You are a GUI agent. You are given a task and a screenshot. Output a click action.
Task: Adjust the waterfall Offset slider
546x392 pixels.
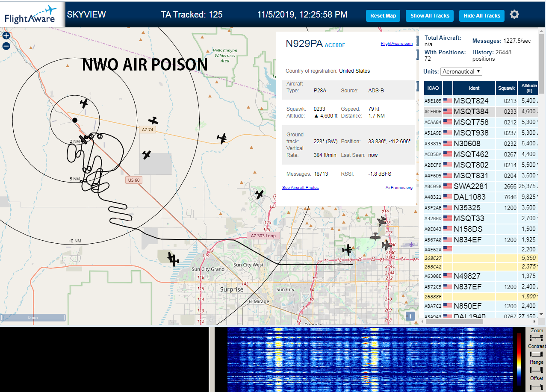[536, 386]
